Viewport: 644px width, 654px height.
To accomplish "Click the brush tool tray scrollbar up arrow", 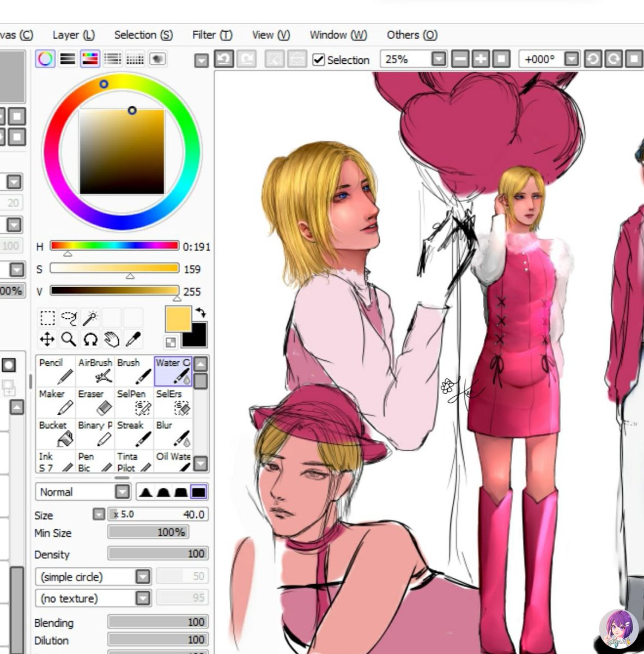I will [x=201, y=364].
